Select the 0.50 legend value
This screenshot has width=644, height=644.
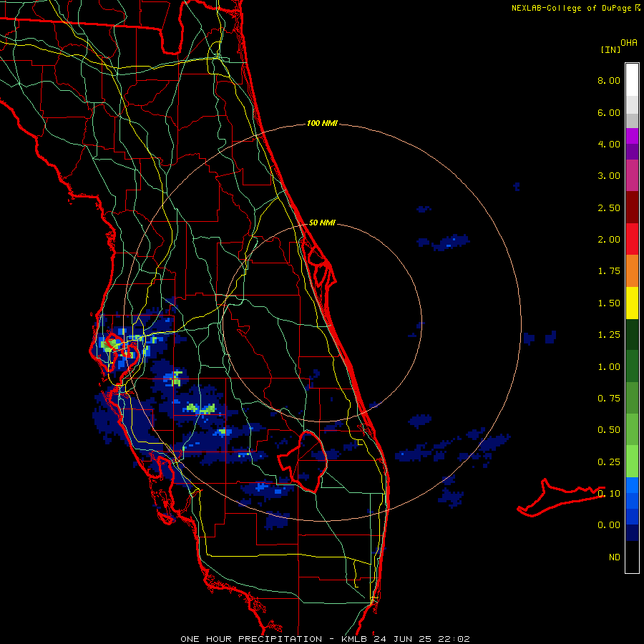coord(609,430)
